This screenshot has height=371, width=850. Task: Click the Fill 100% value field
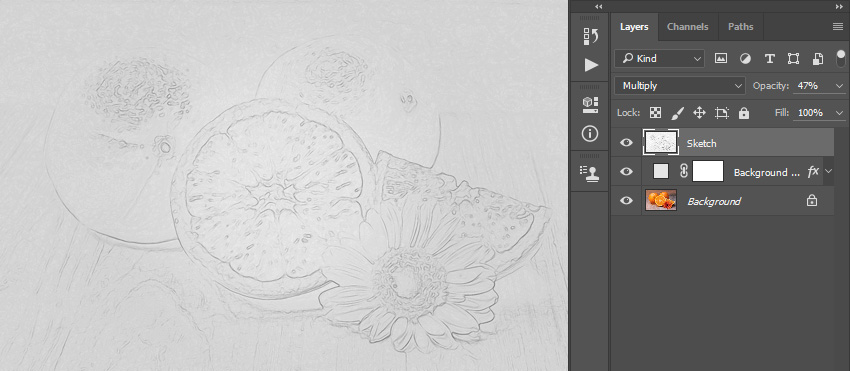(x=813, y=113)
